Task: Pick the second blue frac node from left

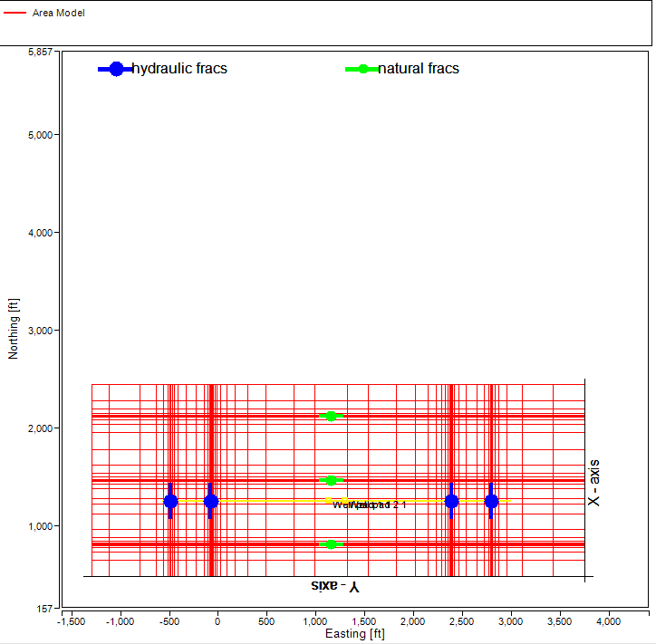Action: [211, 501]
